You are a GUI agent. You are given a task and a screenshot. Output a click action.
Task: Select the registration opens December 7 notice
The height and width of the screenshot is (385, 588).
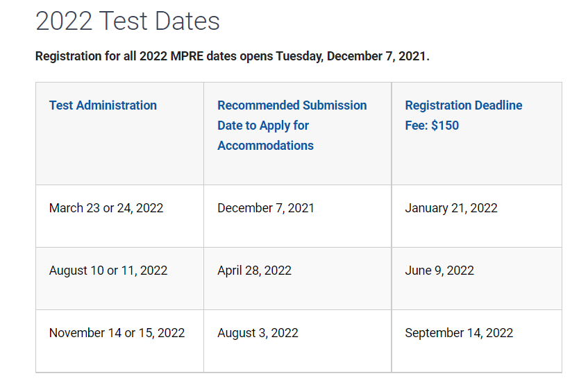pos(232,56)
